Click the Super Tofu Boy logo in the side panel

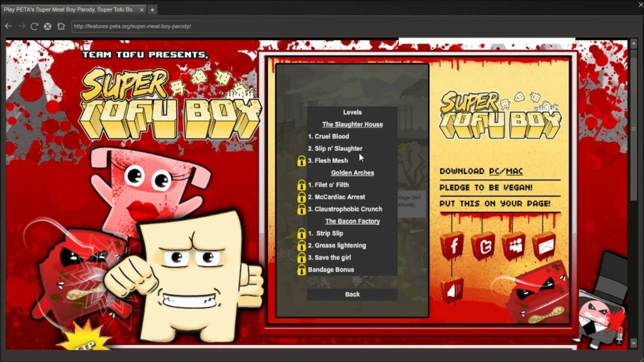click(x=500, y=115)
